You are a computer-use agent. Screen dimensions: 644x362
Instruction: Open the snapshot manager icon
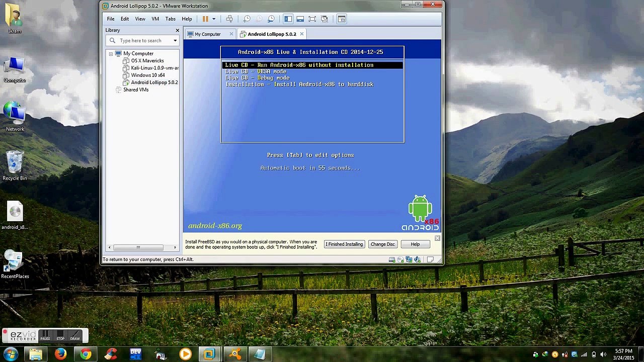pyautogui.click(x=271, y=19)
